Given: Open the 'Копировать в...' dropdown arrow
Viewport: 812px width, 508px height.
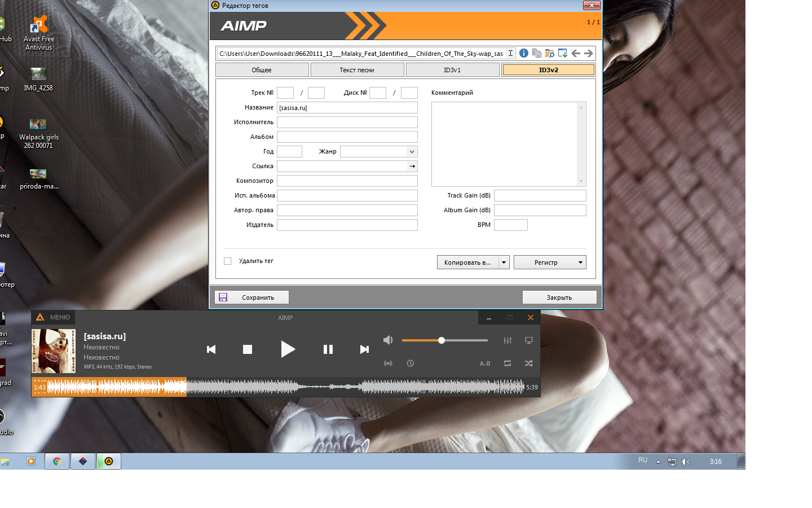Looking at the screenshot, I should tap(504, 262).
